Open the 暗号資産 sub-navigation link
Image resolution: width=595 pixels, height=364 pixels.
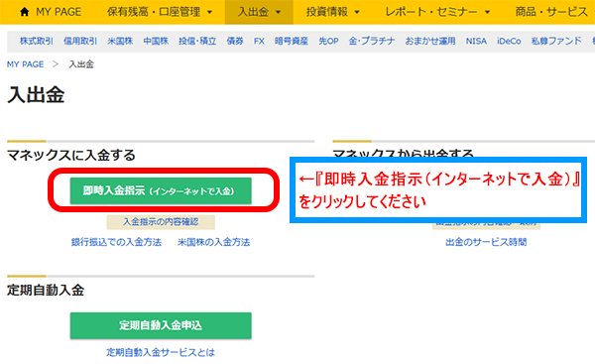[x=292, y=41]
